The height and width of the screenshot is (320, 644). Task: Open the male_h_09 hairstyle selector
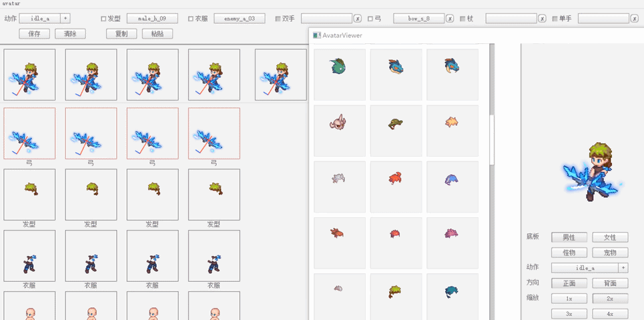[x=152, y=19]
